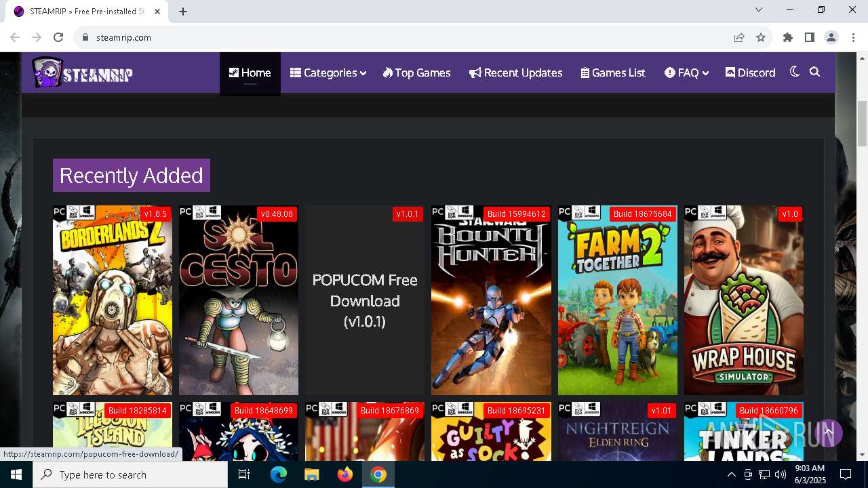Viewport: 868px width, 488px height.
Task: Open the Sol Cesto game card
Action: click(239, 300)
